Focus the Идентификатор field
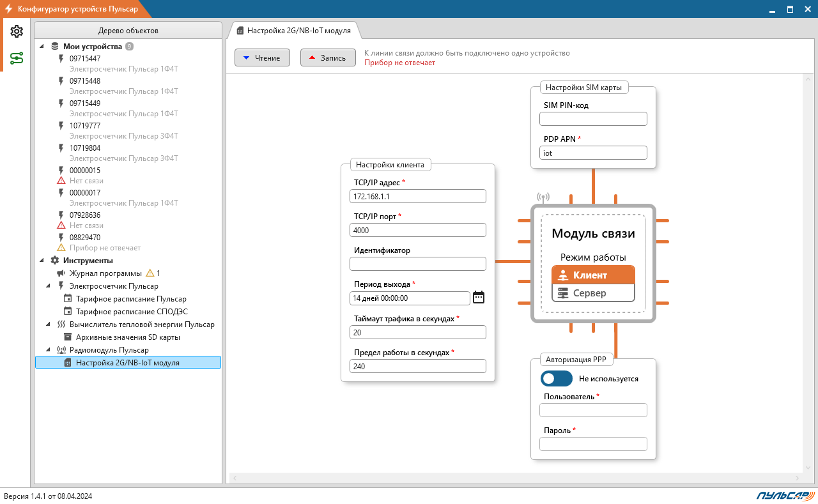This screenshot has height=504, width=818. click(x=418, y=264)
